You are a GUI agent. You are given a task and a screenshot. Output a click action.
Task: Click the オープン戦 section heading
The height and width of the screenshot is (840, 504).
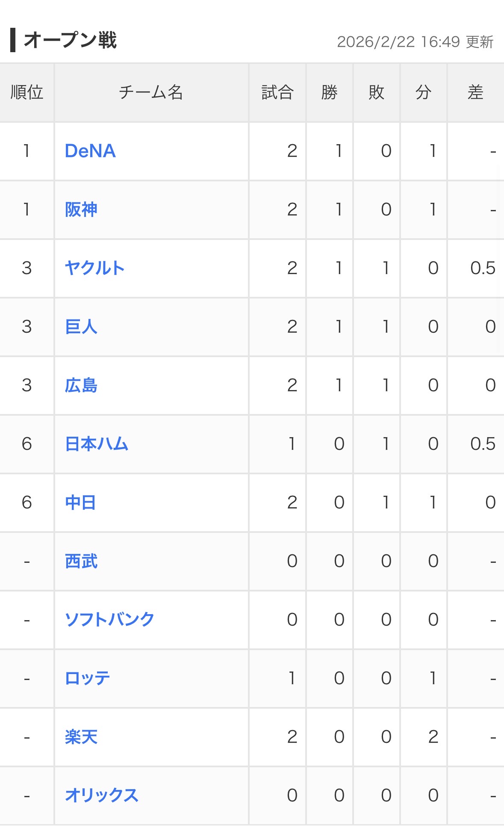click(x=70, y=40)
